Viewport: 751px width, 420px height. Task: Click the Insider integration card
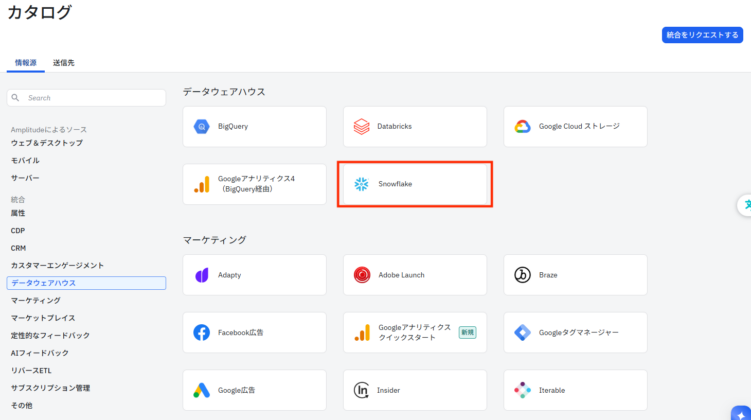415,390
